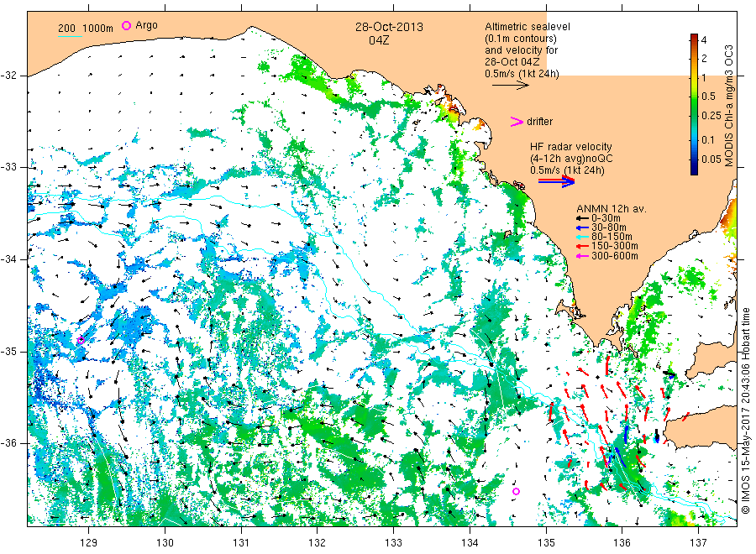Click the '200 1000m' contour label
756x554 pixels.
pos(86,29)
